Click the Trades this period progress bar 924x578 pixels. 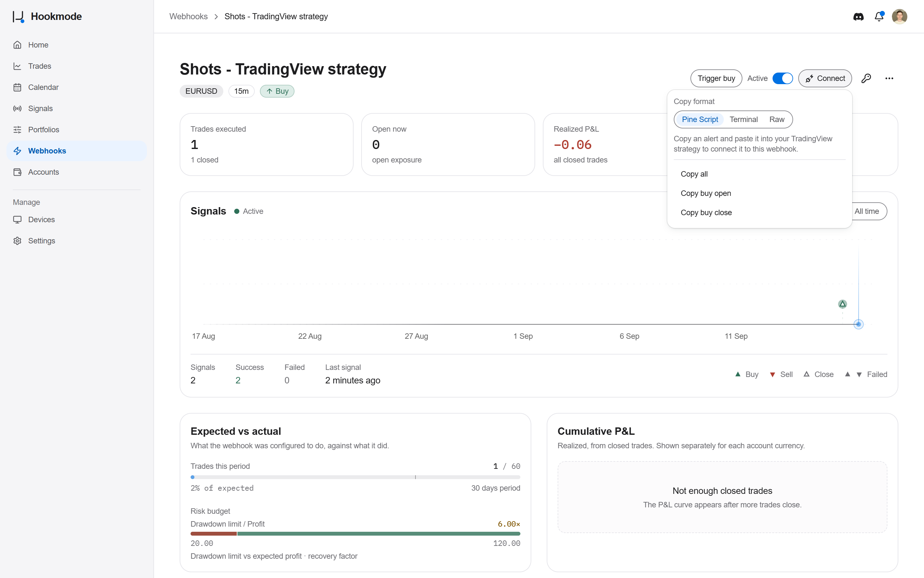355,477
